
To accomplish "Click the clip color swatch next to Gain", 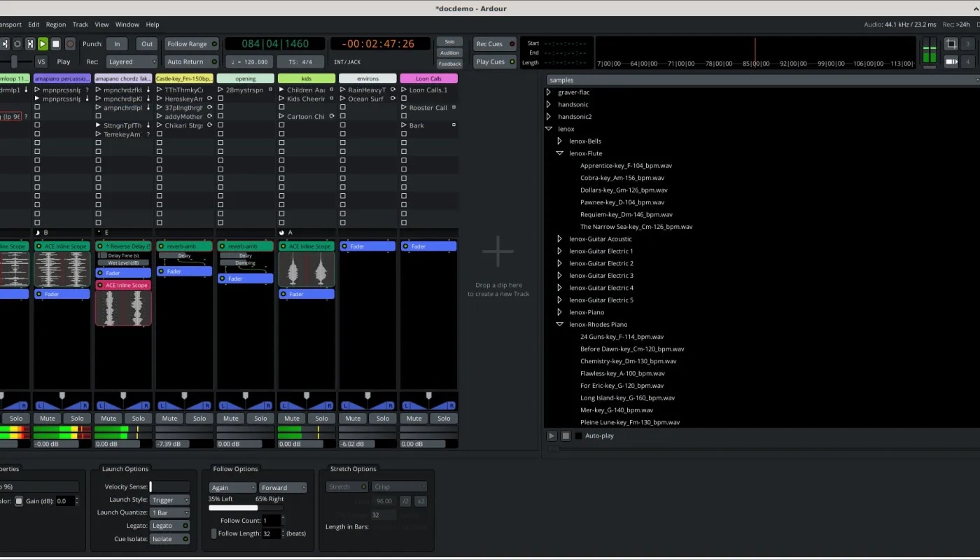I will (x=19, y=501).
